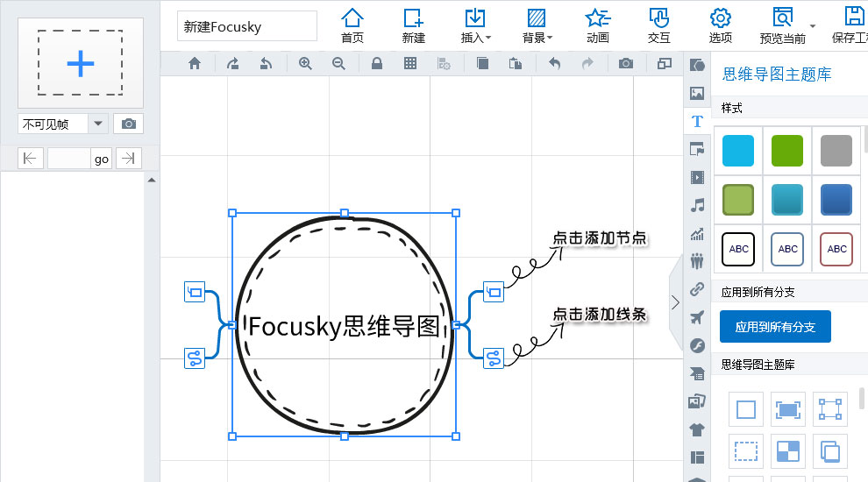Viewport: 868px width, 482px height.
Task: Open the hyperlink tool in the sidebar
Action: 697,289
